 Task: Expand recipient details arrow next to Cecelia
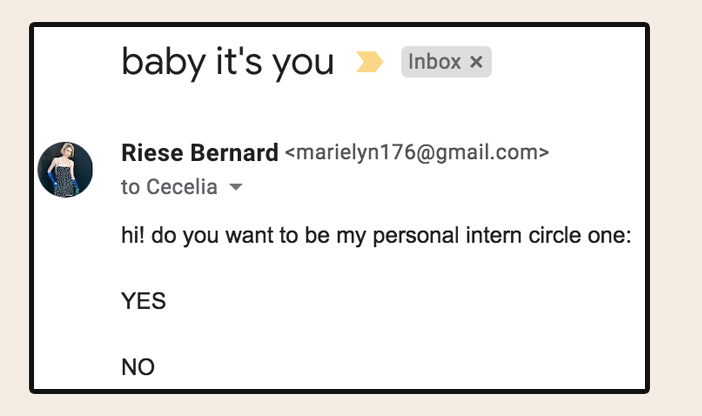pos(235,187)
